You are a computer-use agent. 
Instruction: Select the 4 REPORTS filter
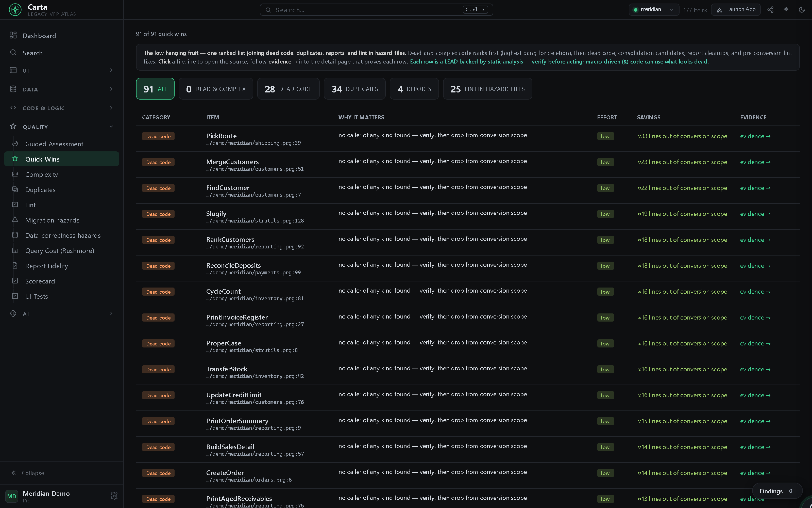[x=414, y=89]
